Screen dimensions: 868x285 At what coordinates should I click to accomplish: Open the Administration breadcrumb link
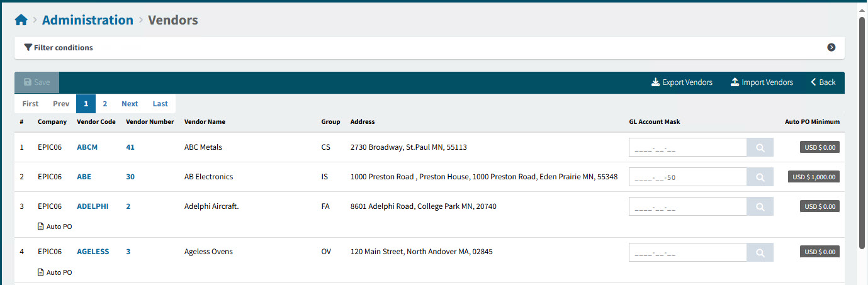point(87,20)
